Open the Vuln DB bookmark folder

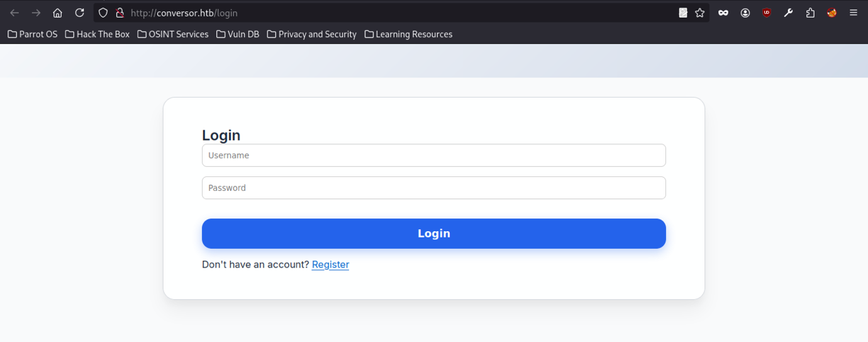238,34
